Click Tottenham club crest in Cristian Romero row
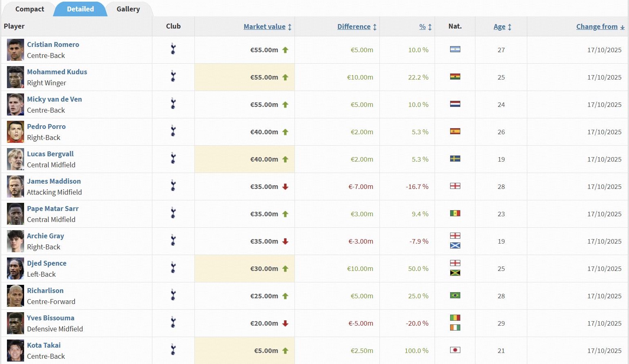 click(x=173, y=49)
